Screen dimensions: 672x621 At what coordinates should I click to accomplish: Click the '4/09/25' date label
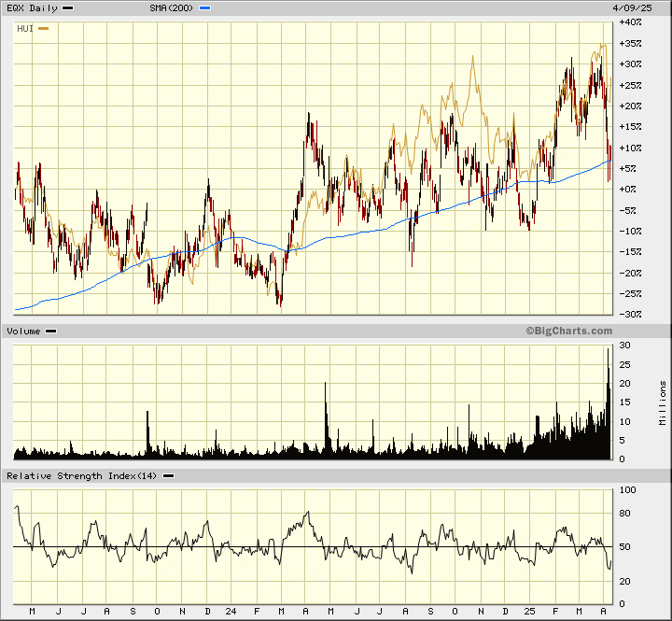[x=632, y=8]
